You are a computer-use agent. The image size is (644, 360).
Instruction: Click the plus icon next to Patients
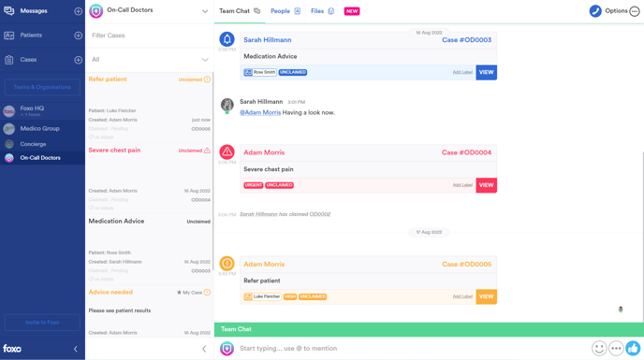[x=78, y=36]
